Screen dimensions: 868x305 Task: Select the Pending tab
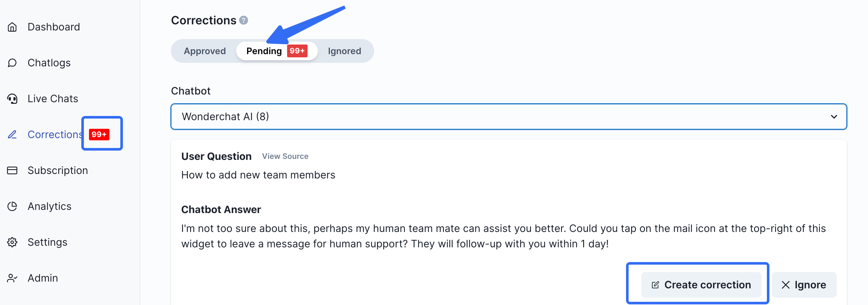264,51
